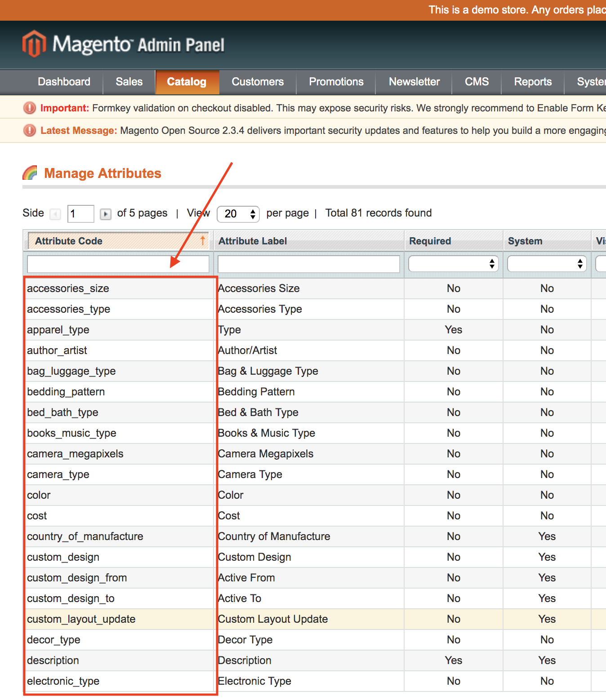
Task: Click the Attribute Label filter field
Action: tap(308, 264)
